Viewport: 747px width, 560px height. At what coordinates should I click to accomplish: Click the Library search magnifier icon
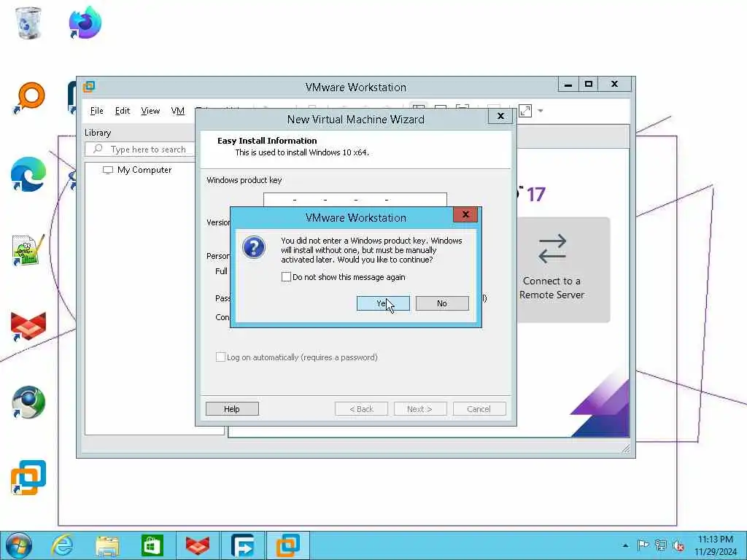coord(98,149)
